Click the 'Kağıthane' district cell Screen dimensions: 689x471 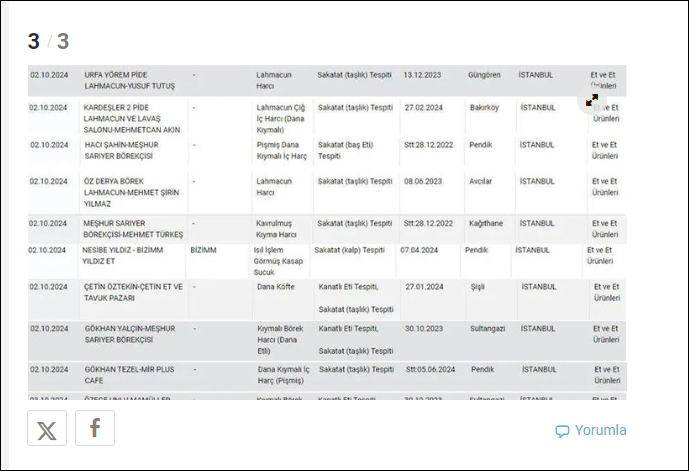[x=486, y=224]
